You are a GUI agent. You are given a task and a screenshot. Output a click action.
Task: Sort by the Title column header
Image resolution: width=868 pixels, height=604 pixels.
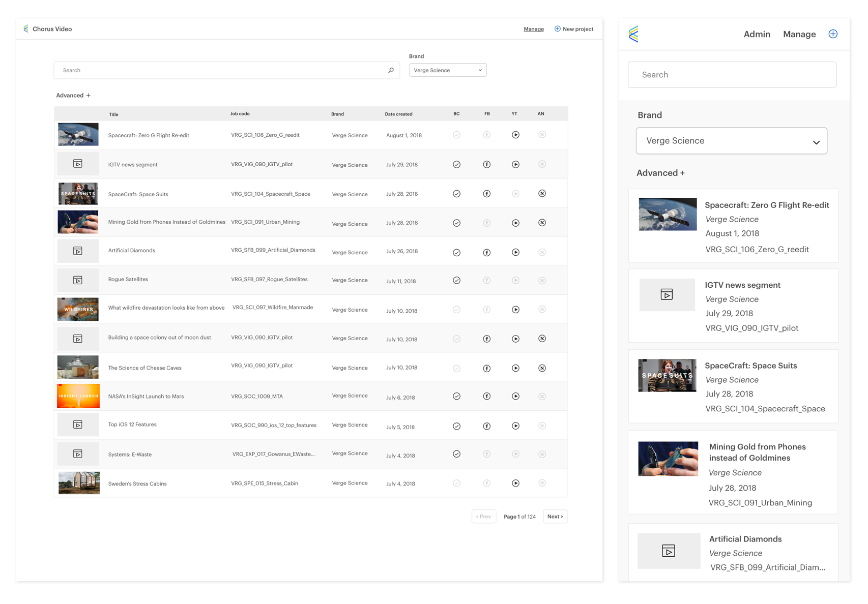coord(113,114)
